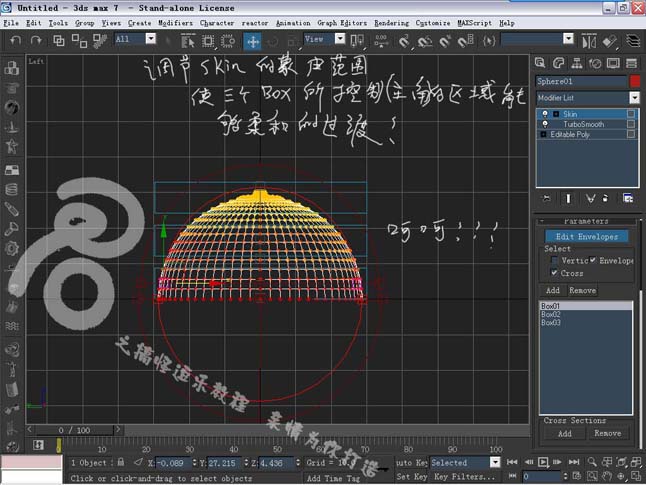Open the Utilities command panel tab

click(631, 63)
